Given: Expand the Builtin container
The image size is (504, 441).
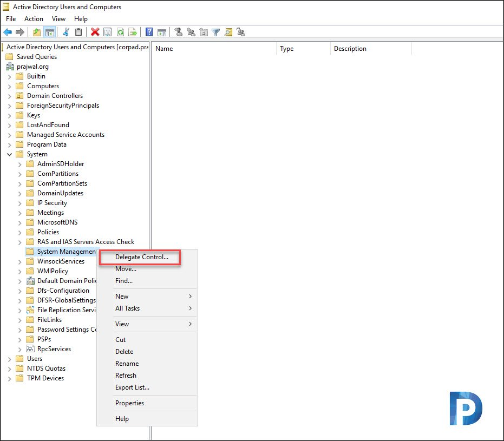Looking at the screenshot, I should [x=9, y=77].
